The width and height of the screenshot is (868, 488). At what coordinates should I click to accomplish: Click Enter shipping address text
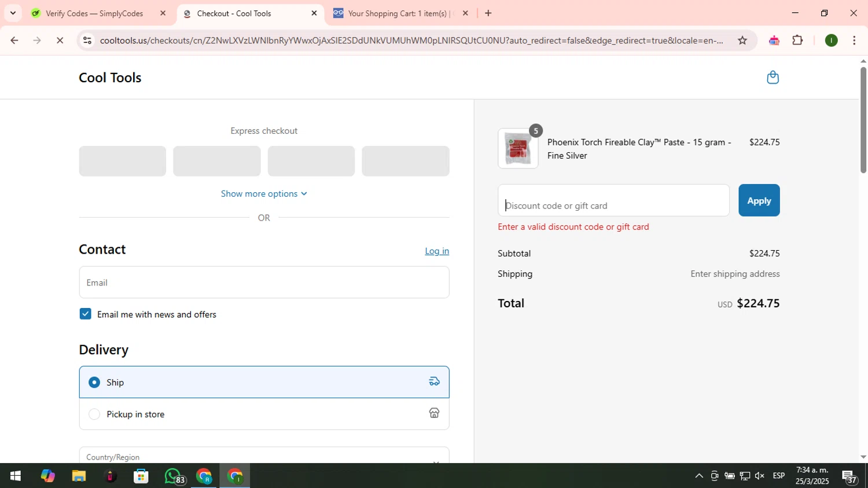point(735,274)
